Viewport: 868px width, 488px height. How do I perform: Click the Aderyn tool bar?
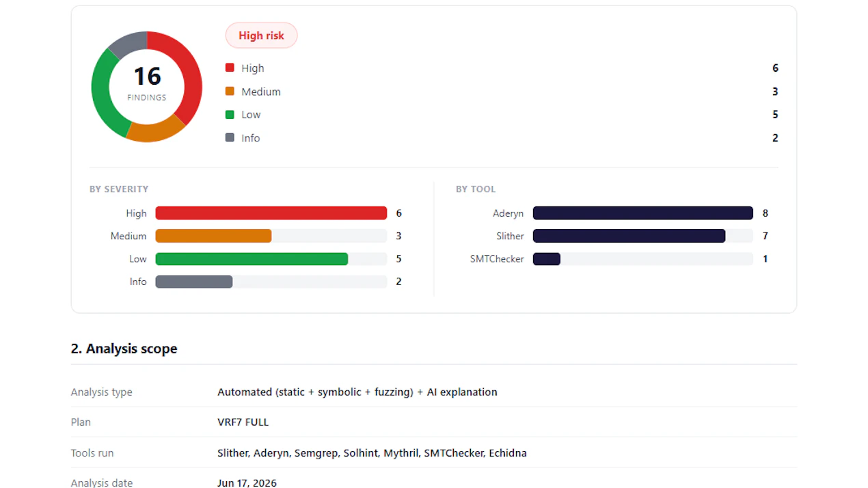point(643,213)
